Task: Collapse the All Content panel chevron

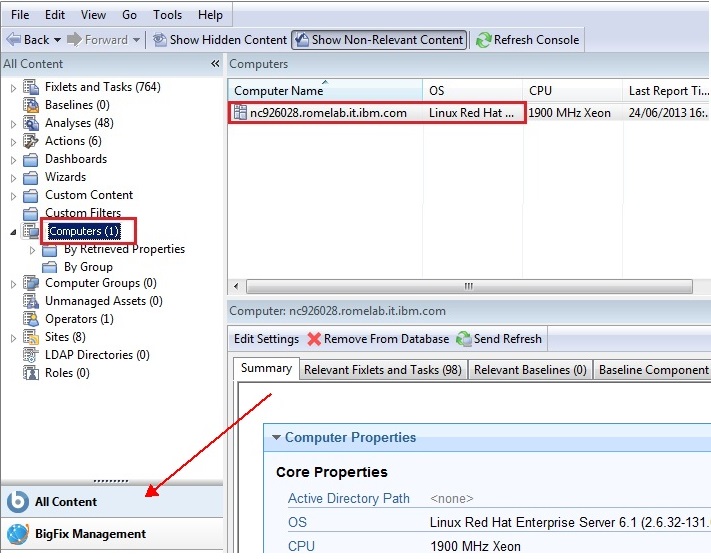Action: click(x=215, y=64)
